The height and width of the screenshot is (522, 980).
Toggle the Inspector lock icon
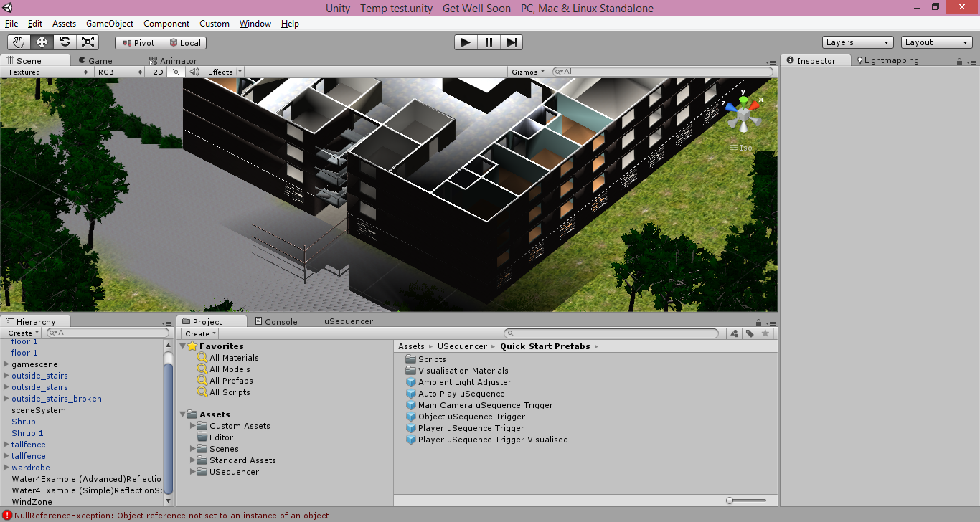tap(959, 61)
